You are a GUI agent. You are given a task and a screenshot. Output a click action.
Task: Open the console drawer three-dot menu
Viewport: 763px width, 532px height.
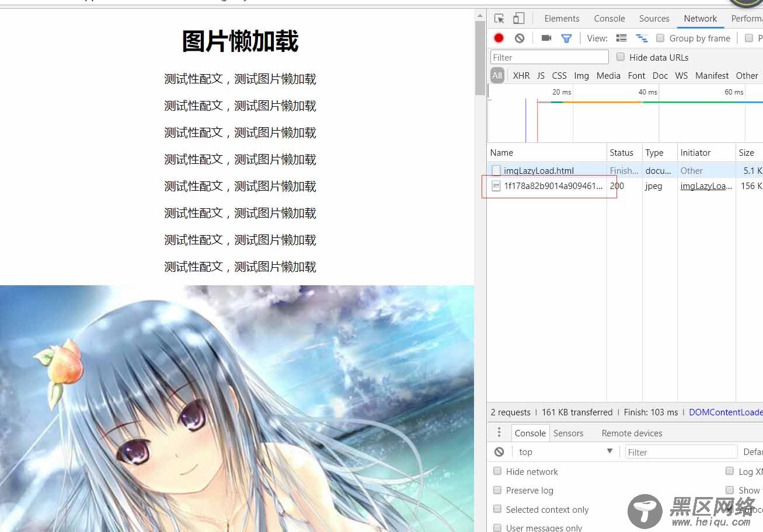coord(499,433)
